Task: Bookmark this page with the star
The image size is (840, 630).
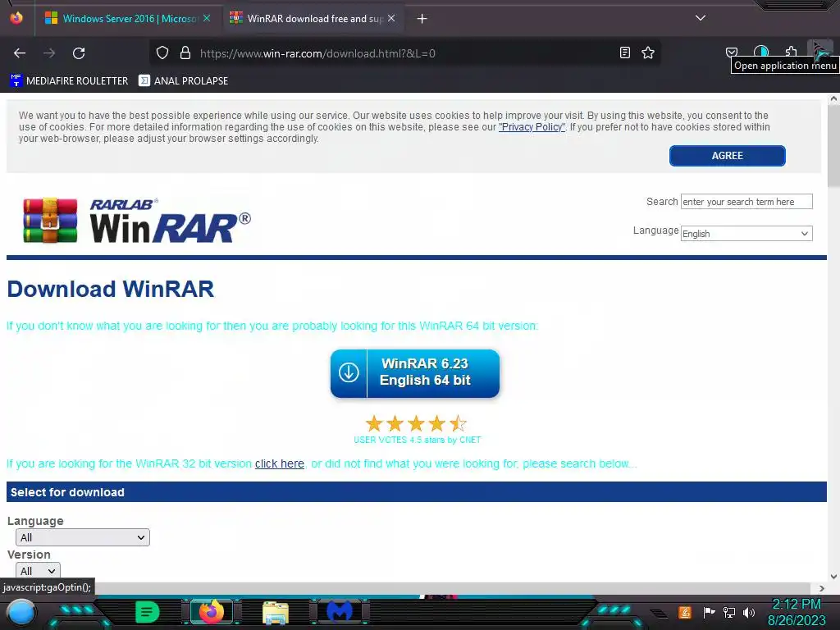Action: coord(648,52)
